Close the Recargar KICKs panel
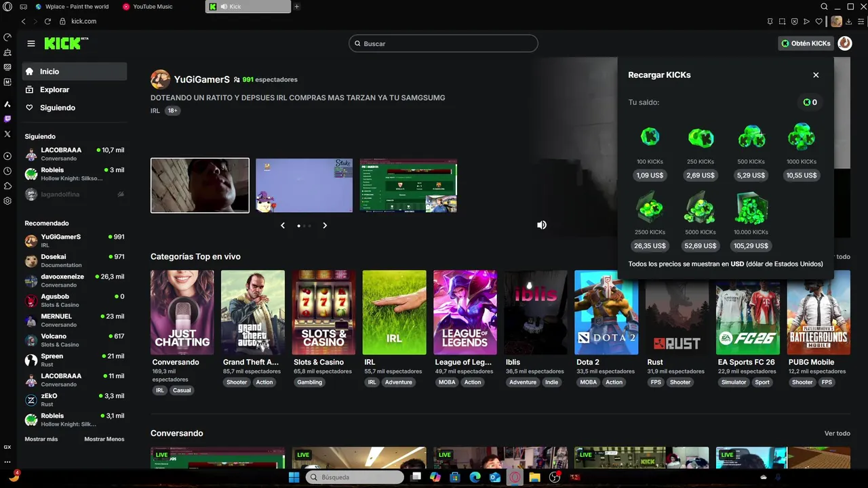Image resolution: width=868 pixels, height=488 pixels. click(816, 75)
